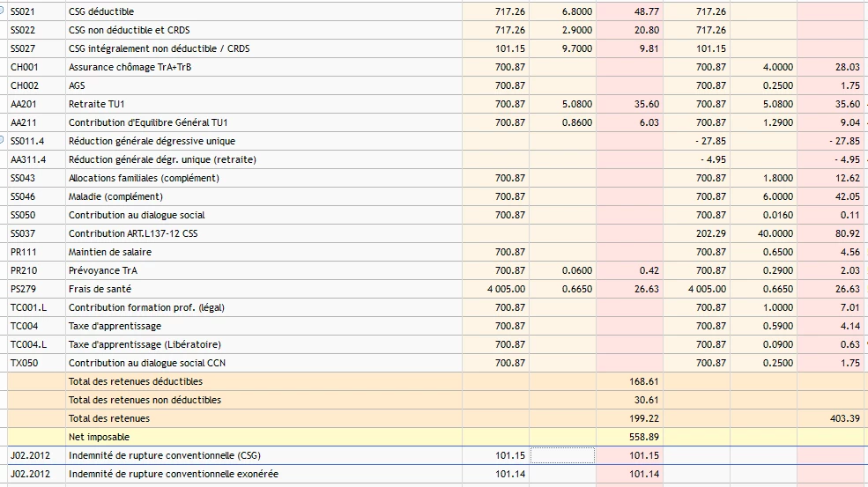Select the 'Prévoyance TrA' label
This screenshot has width=868, height=487.
(102, 270)
